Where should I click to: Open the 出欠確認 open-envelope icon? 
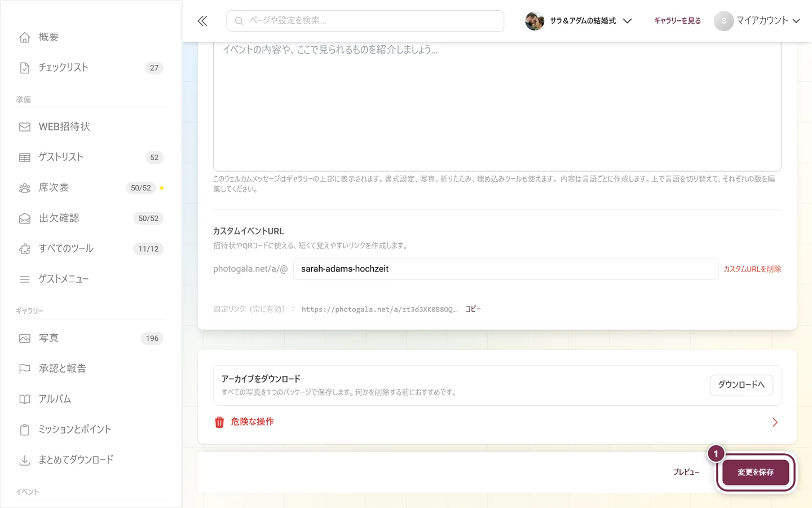25,218
